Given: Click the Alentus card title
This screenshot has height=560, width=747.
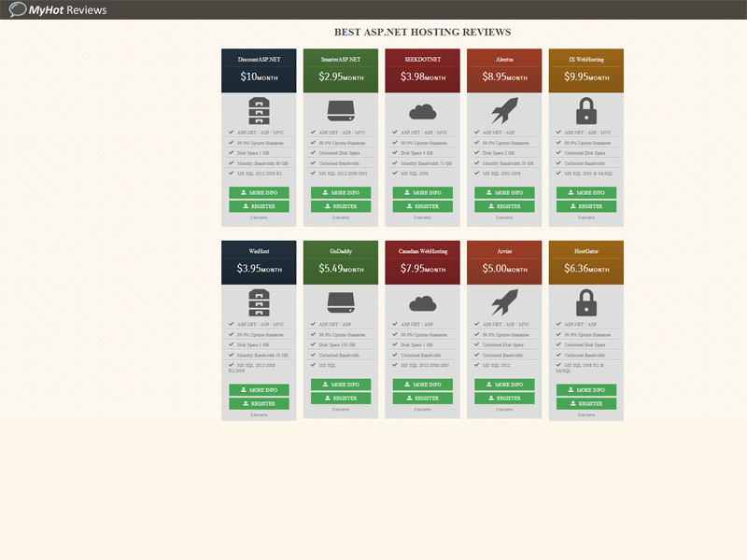Looking at the screenshot, I should pyautogui.click(x=504, y=60).
